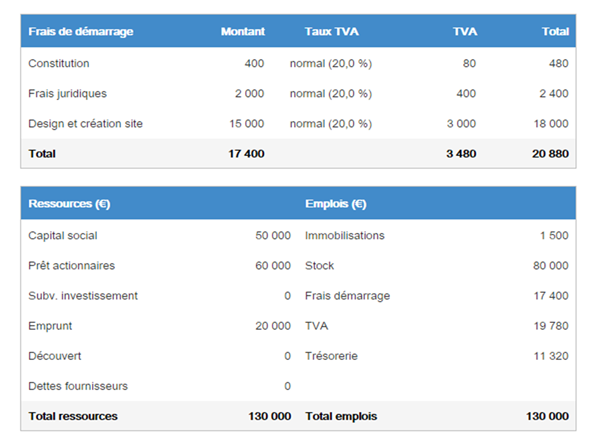Select the 'Design et création site' row label
600x440 pixels.
tap(85, 124)
